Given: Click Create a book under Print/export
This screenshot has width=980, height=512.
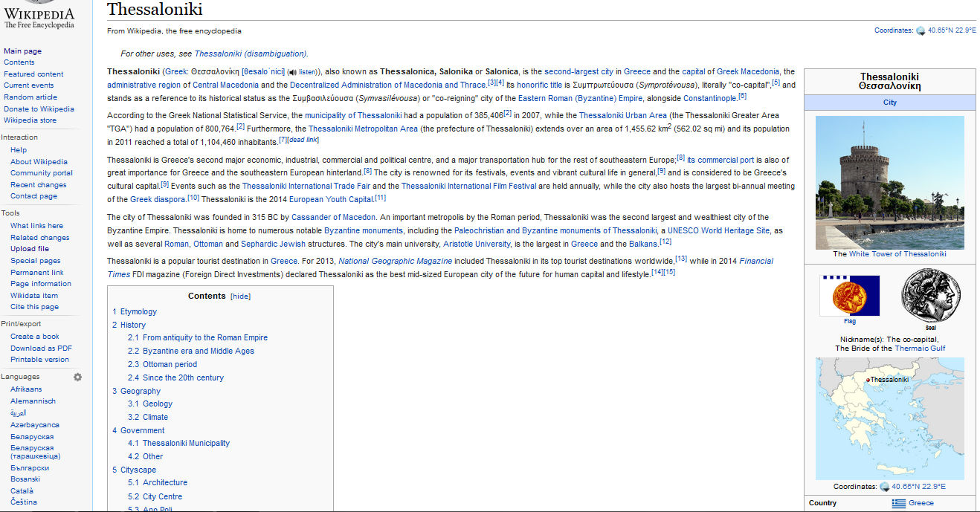Looking at the screenshot, I should 35,337.
